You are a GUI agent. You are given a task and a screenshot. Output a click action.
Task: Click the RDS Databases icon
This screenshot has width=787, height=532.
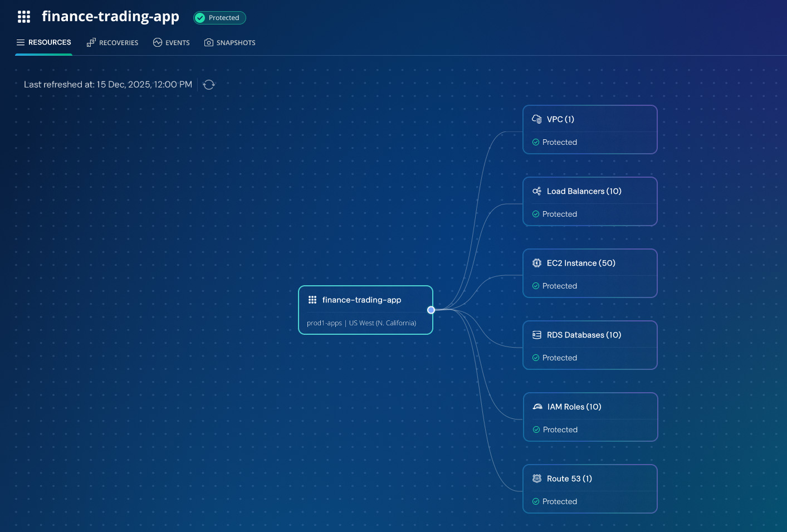tap(537, 335)
